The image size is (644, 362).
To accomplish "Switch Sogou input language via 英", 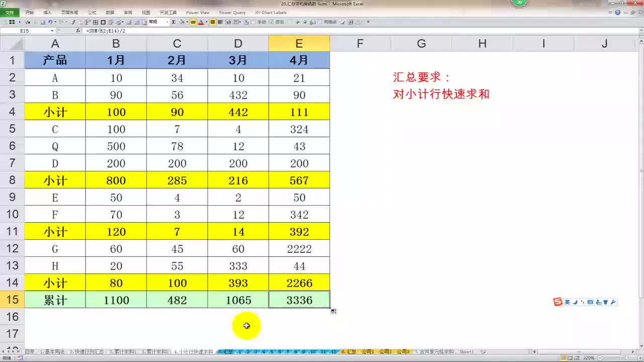I will 567,302.
